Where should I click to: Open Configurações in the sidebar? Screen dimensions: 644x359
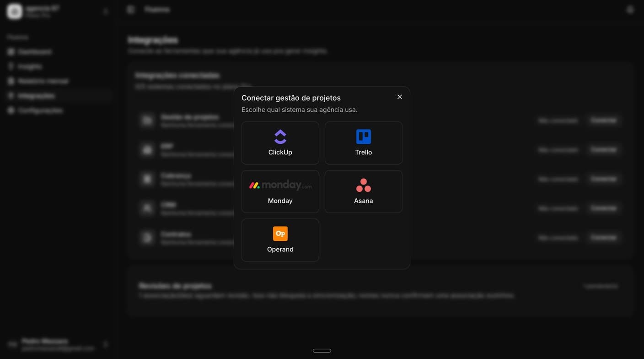pyautogui.click(x=59, y=110)
